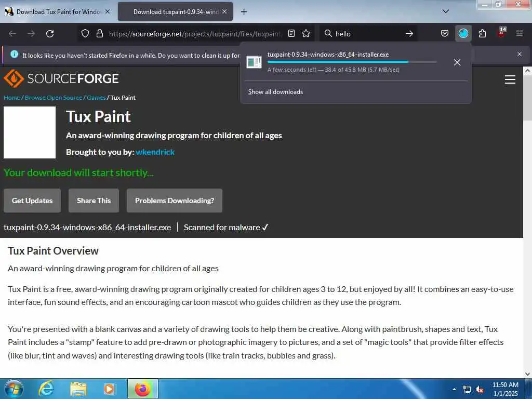Follow the Home breadcrumb link

pyautogui.click(x=12, y=98)
